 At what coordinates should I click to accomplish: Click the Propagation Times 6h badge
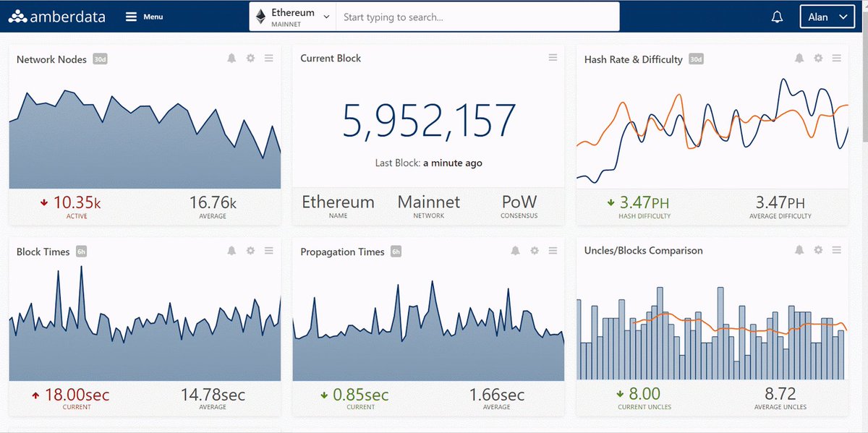click(x=396, y=252)
